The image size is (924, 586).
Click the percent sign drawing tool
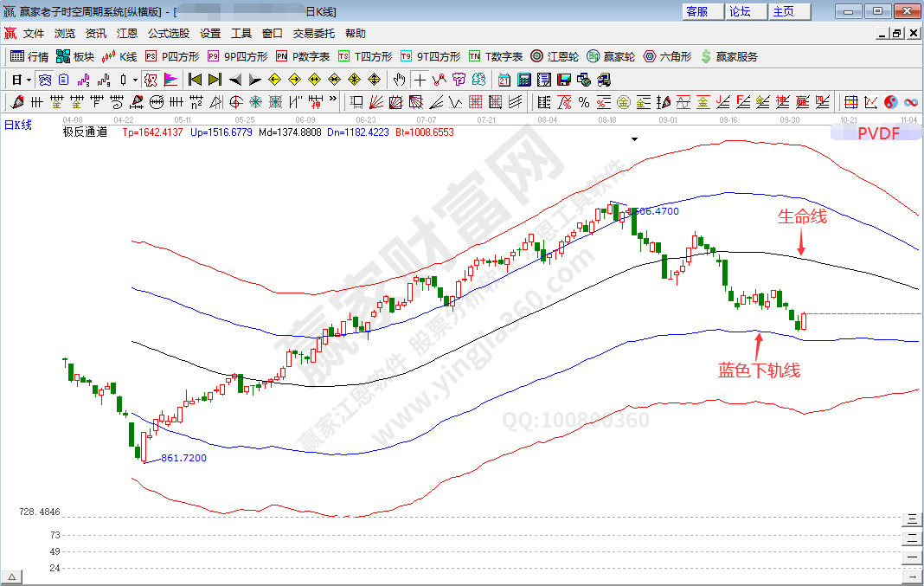[583, 102]
